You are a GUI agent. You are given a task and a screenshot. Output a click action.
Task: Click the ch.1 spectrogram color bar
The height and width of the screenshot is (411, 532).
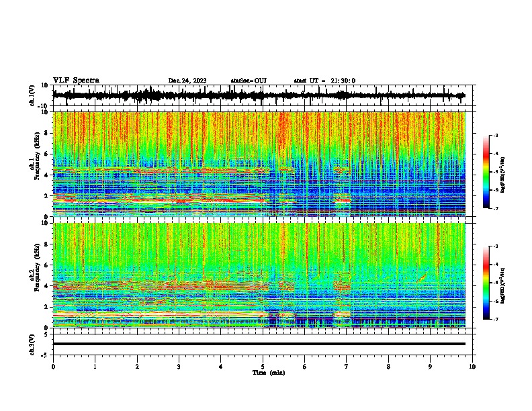pyautogui.click(x=486, y=172)
